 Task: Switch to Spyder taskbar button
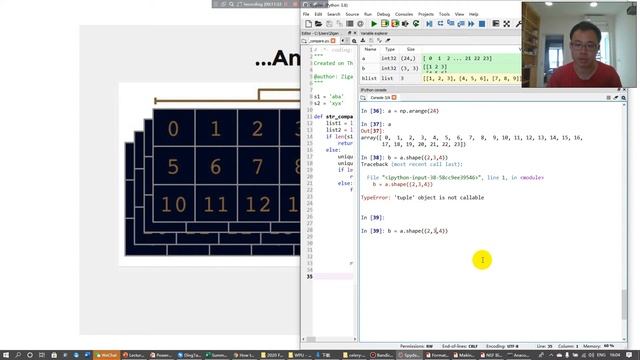[409, 355]
